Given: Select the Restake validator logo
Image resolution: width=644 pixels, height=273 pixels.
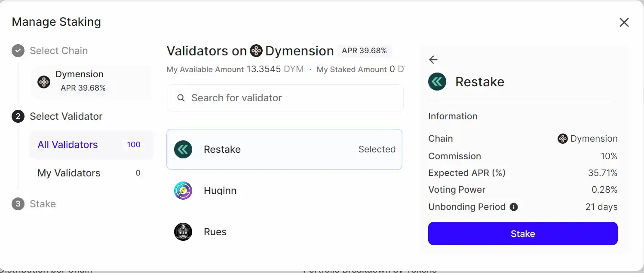Looking at the screenshot, I should pyautogui.click(x=183, y=149).
